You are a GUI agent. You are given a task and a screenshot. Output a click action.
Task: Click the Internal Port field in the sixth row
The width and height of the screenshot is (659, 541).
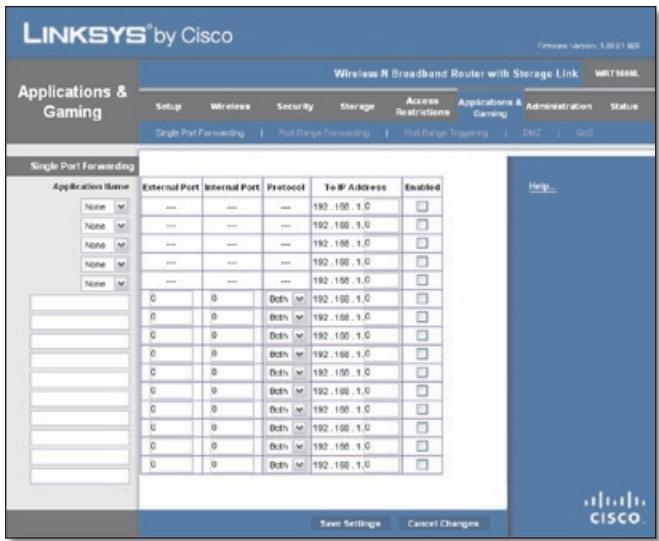[232, 299]
